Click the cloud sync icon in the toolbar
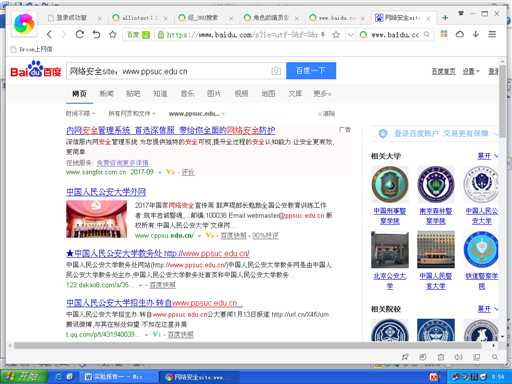This screenshot has width=512, height=384. (460, 34)
